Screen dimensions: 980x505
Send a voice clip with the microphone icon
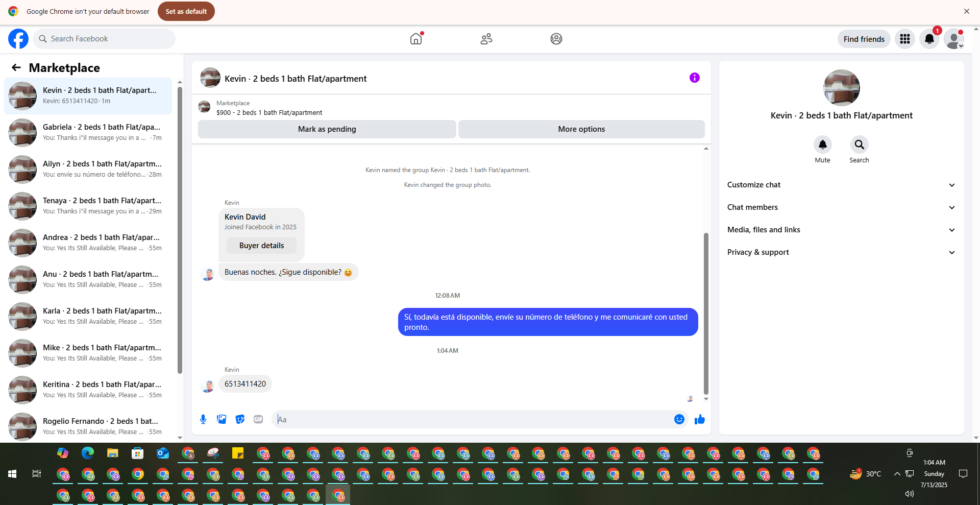point(203,419)
